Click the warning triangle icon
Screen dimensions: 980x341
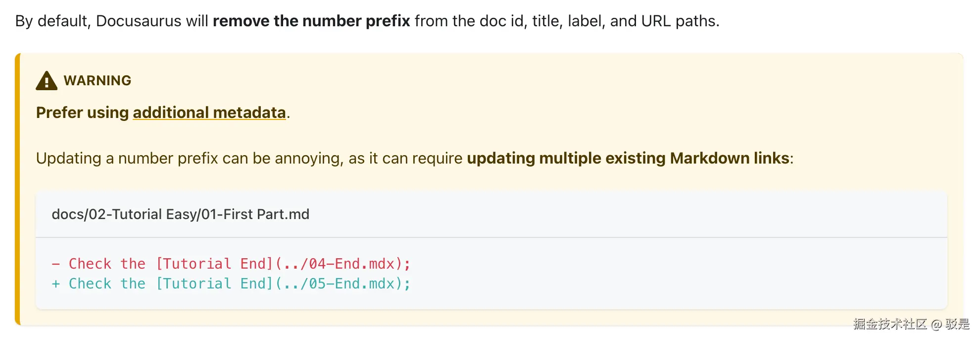coord(47,81)
